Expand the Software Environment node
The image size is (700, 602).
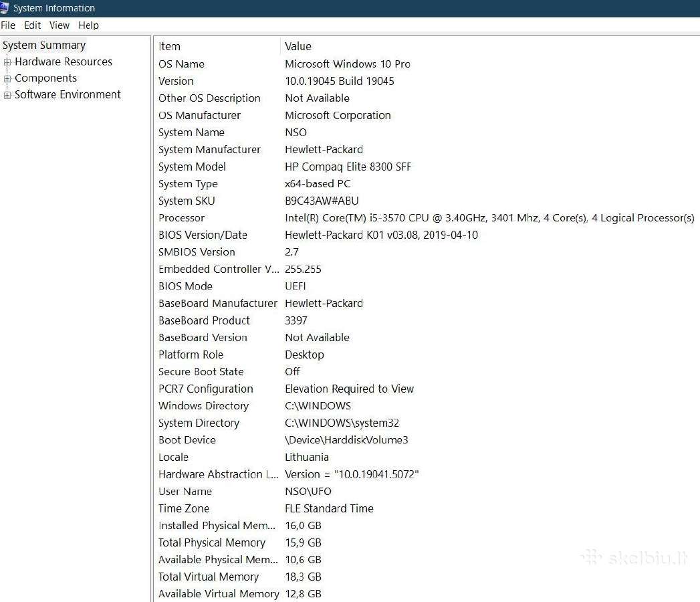point(7,95)
